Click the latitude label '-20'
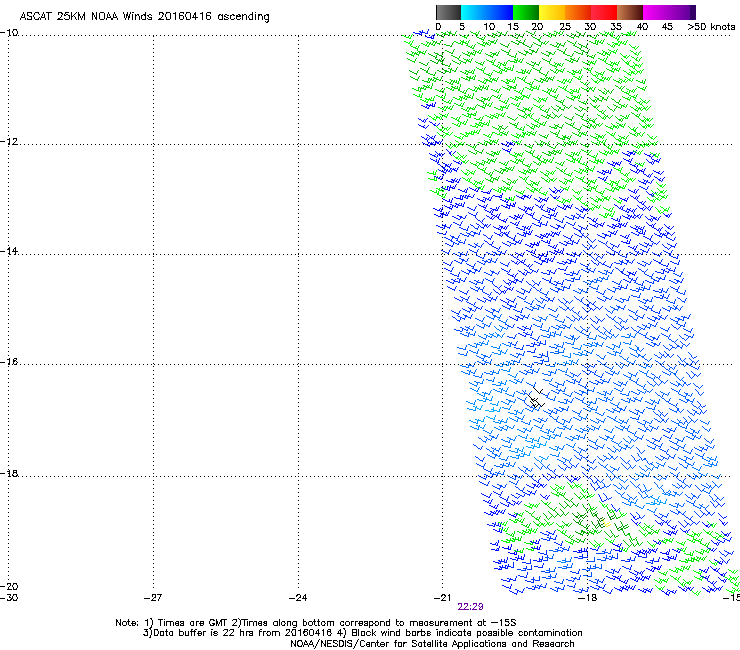 click(9, 586)
